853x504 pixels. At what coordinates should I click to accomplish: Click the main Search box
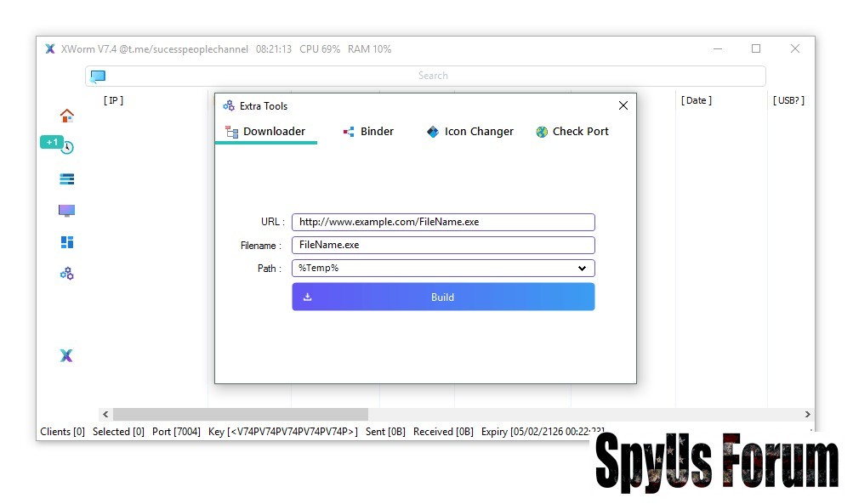point(433,76)
